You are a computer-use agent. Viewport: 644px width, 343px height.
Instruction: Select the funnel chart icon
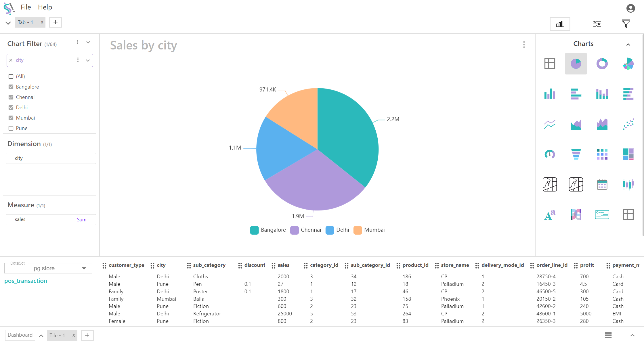[x=576, y=154]
